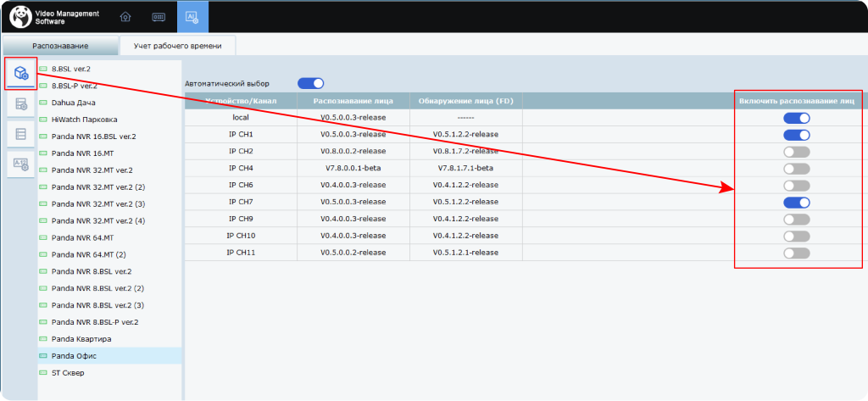Select the Учет рабочего времени tab
This screenshot has width=868, height=401.
tap(176, 46)
